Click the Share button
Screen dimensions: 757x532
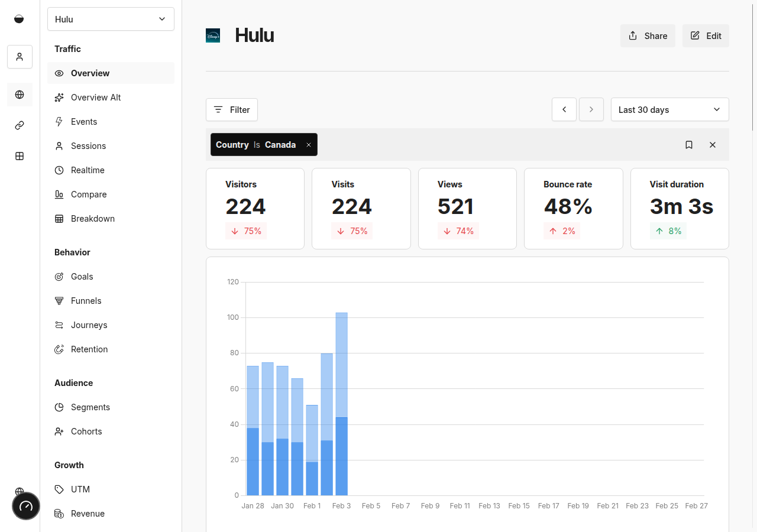648,35
